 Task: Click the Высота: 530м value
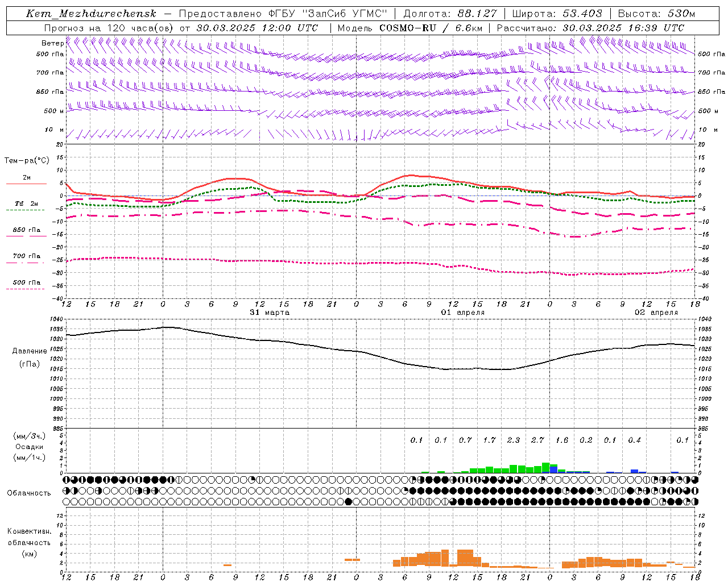pyautogui.click(x=656, y=14)
